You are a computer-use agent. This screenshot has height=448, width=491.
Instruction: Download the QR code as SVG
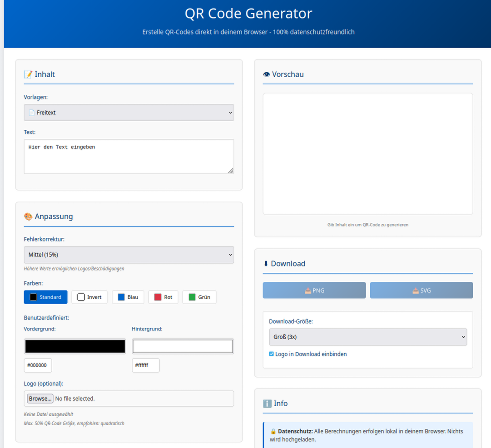[421, 290]
